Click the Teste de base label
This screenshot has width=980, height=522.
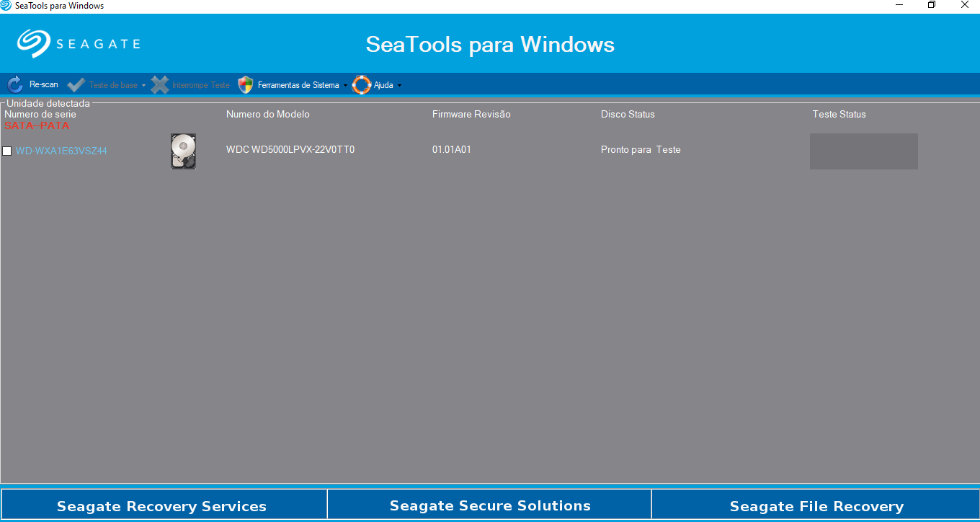click(113, 85)
